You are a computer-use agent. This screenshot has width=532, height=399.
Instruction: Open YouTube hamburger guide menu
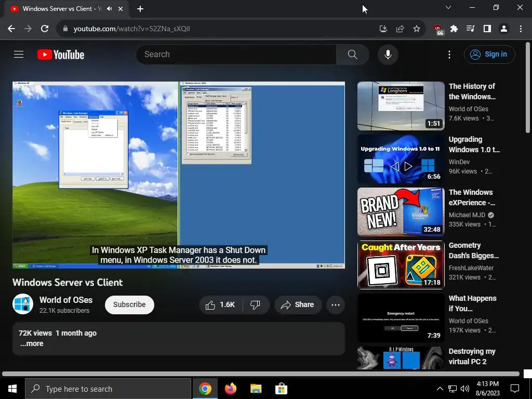pyautogui.click(x=19, y=54)
